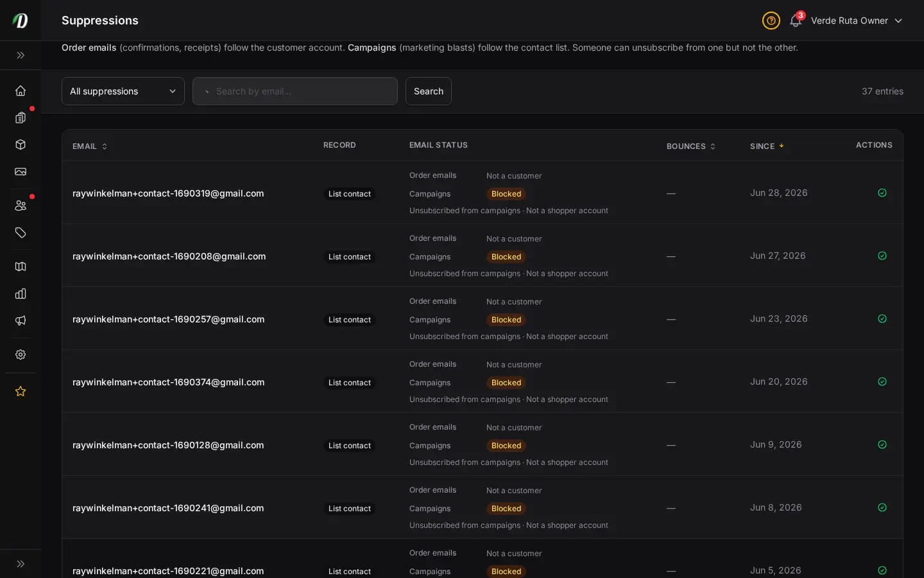Open the media image sidebar icon
This screenshot has width=924, height=578.
click(x=21, y=171)
